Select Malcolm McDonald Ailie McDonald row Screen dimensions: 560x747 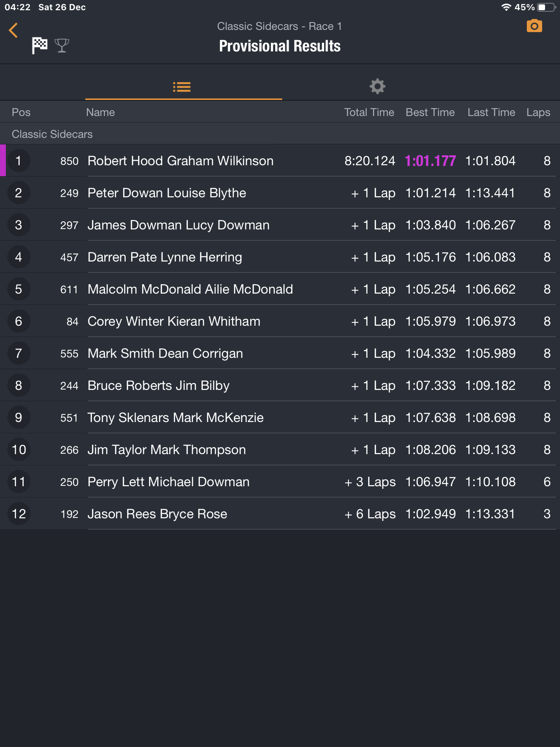click(x=190, y=289)
